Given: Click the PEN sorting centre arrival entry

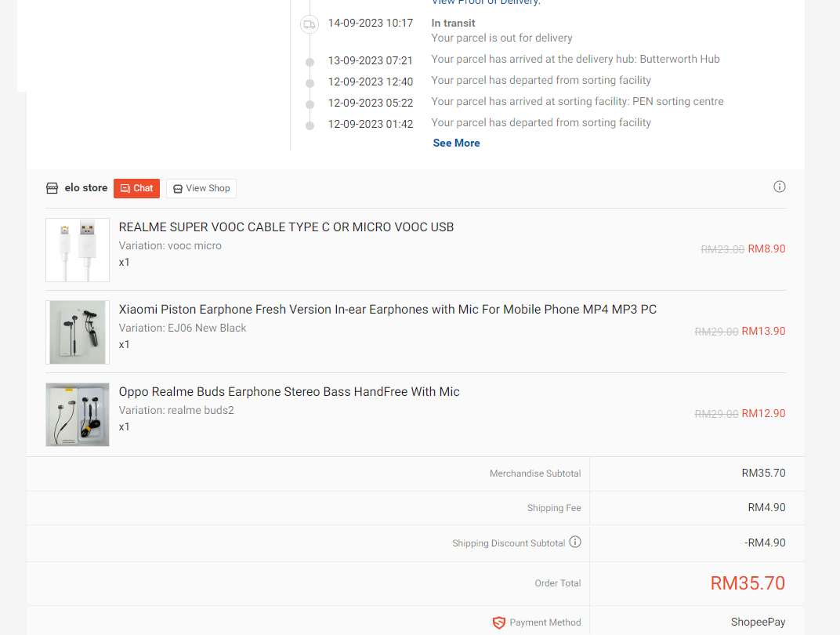Looking at the screenshot, I should click(577, 101).
